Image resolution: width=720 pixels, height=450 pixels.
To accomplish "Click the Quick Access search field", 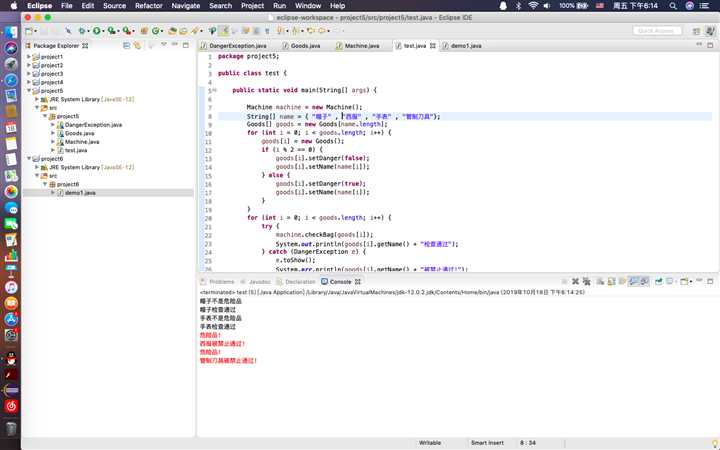I will [657, 31].
